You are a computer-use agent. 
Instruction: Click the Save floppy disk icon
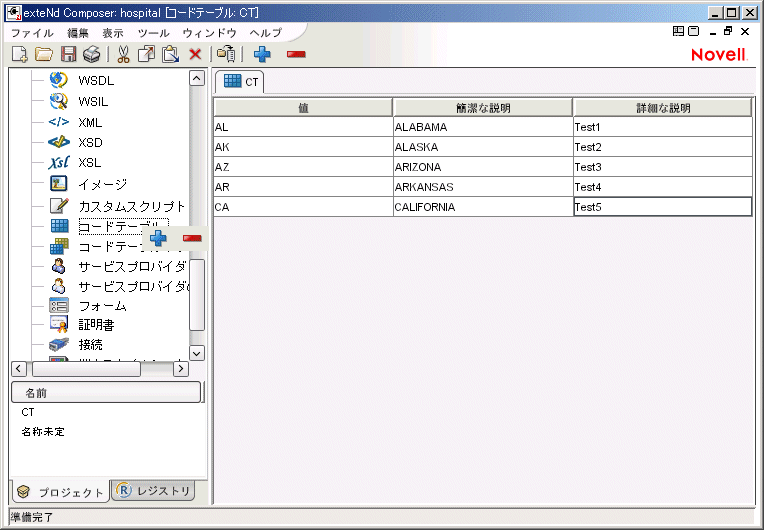tap(68, 54)
